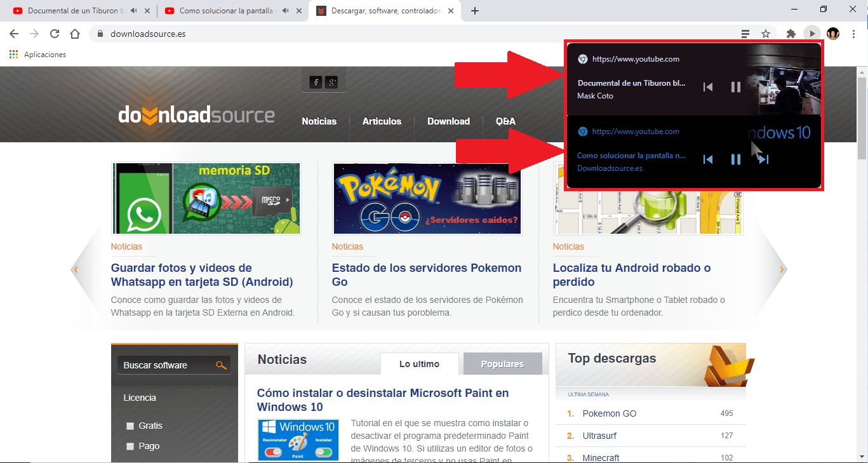Select the Descargar, software browser tab

coord(386,11)
